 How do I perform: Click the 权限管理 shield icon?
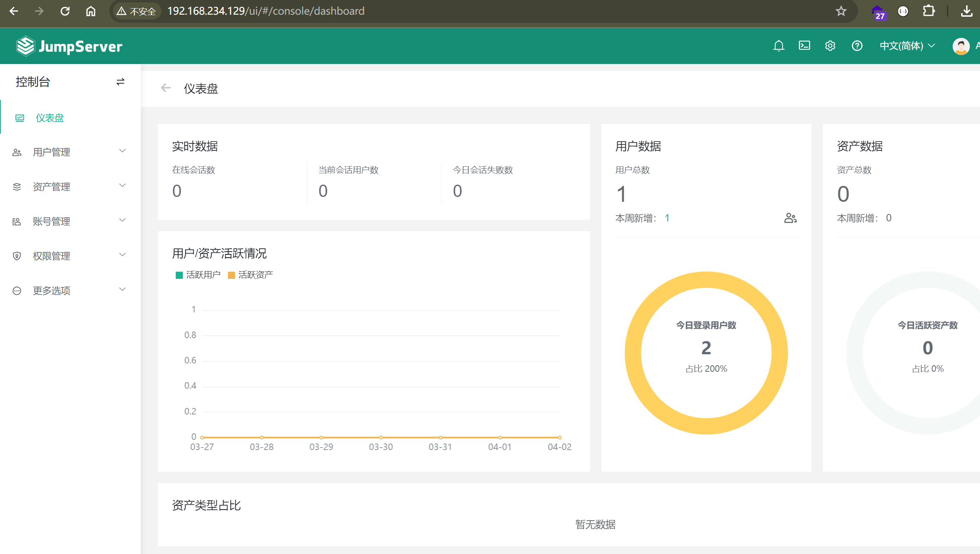(x=17, y=256)
